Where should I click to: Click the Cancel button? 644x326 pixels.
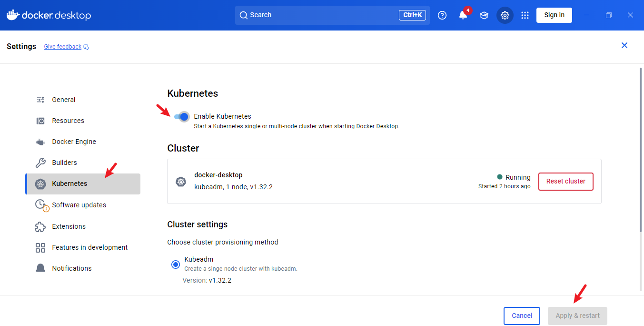point(522,316)
